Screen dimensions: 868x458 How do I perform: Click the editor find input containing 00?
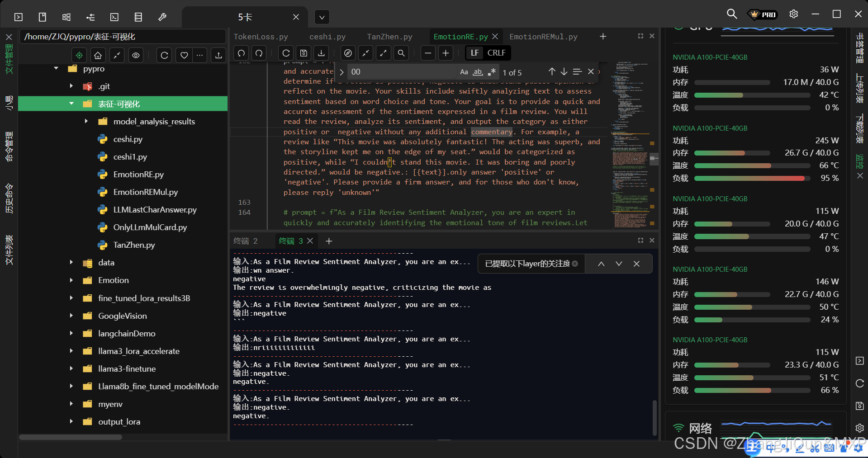point(403,72)
